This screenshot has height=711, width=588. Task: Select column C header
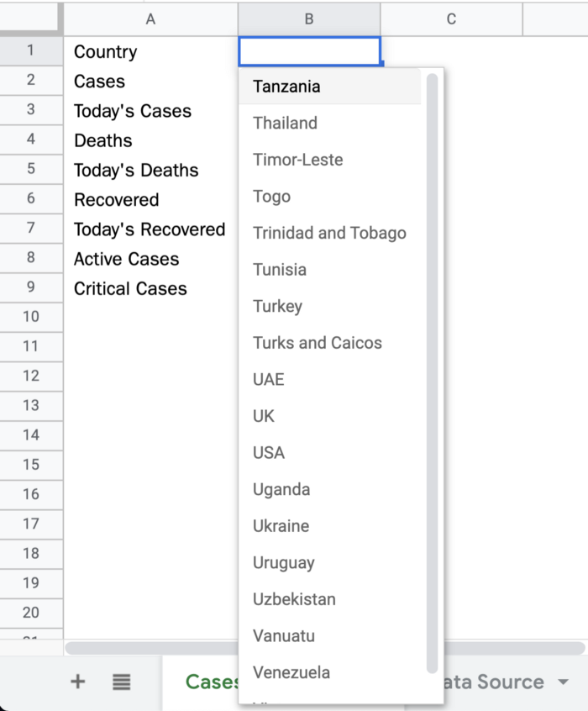coord(451,18)
